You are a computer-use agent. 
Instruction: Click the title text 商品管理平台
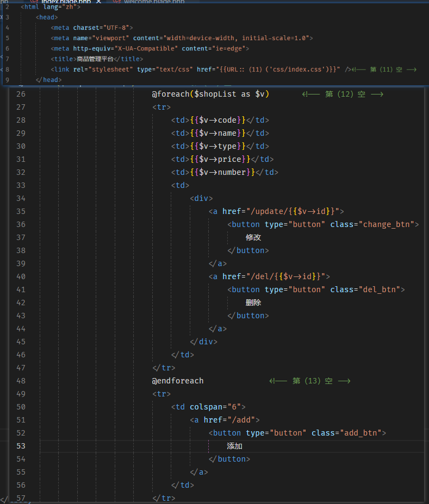(95, 59)
